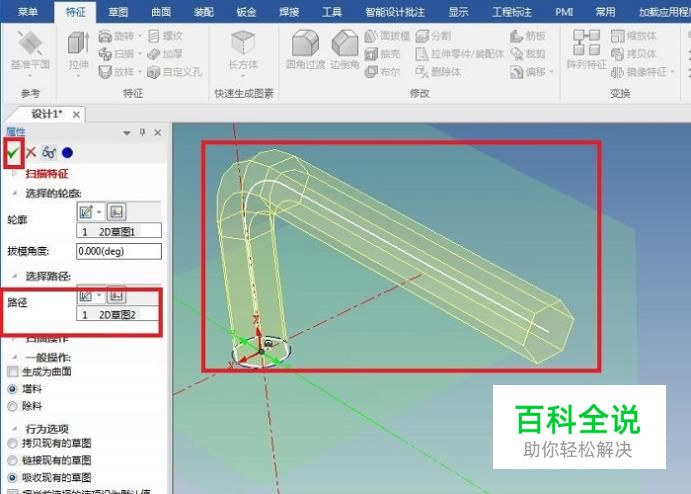Expand the 扫描特征 section
691x494 pixels.
click(x=14, y=174)
